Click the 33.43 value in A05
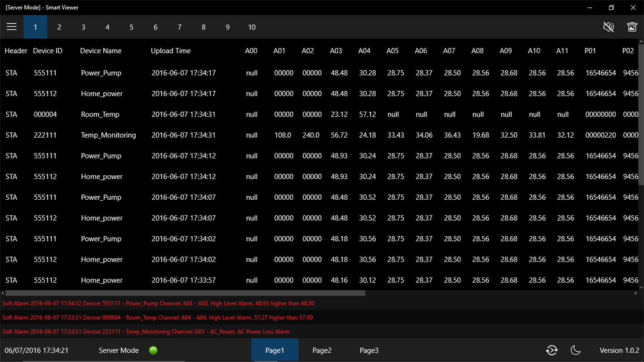The height and width of the screenshot is (362, 644). point(396,135)
